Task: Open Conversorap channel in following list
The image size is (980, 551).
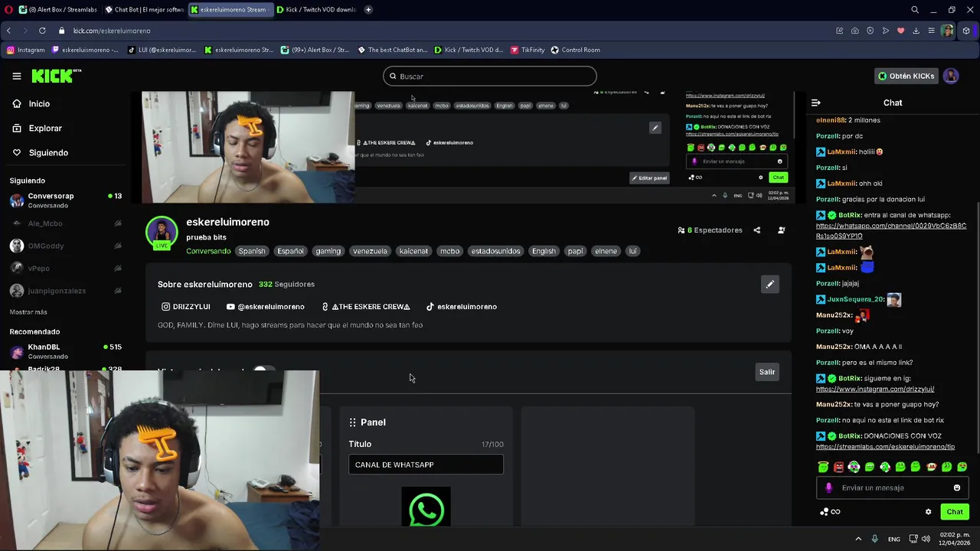Action: [65, 201]
